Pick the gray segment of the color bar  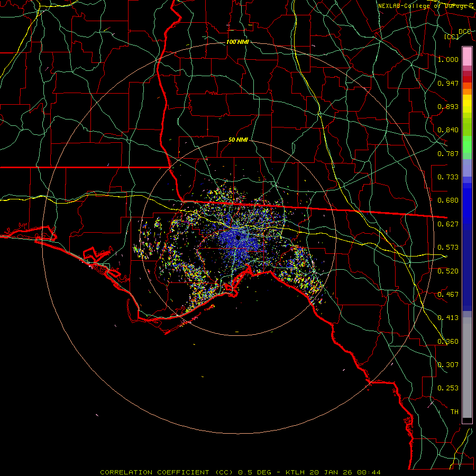tap(467, 368)
